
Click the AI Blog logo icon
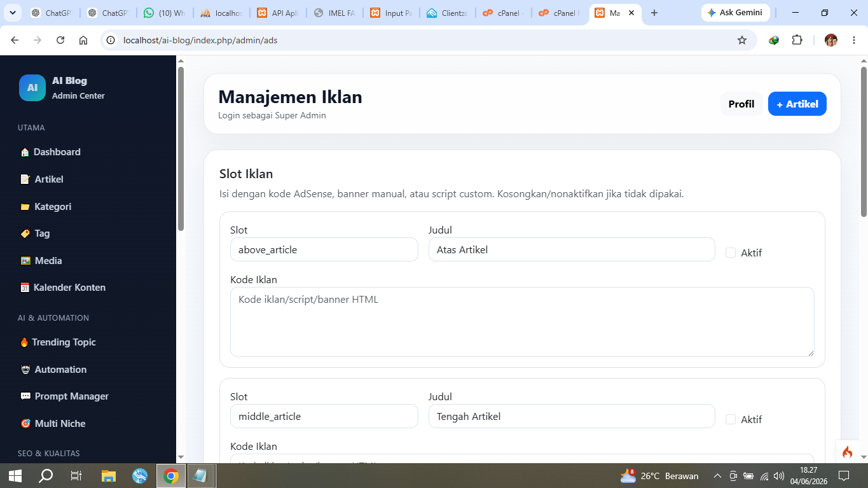coord(32,88)
